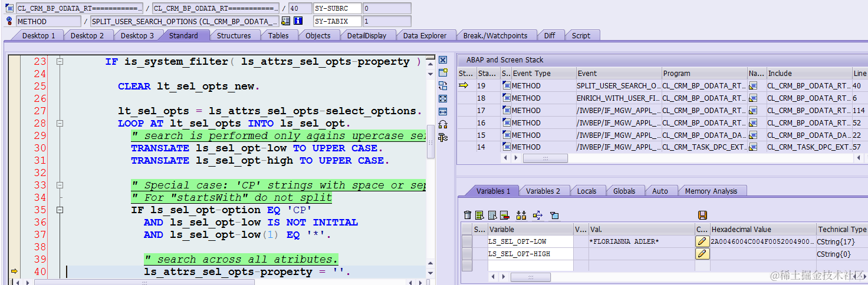Click the LS_SEL_OPT-LOW variable name cell
Viewport: 868px width, 285px height.
(x=530, y=241)
